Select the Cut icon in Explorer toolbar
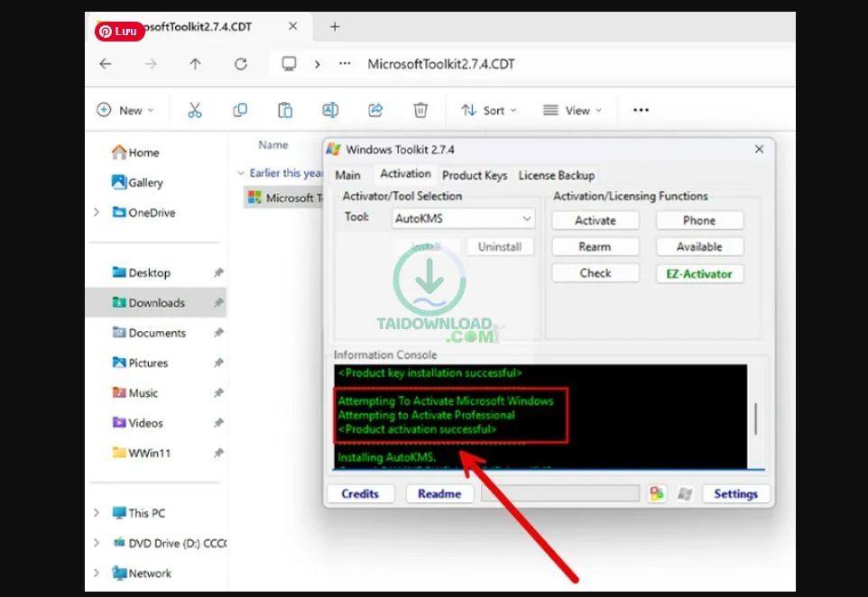This screenshot has height=597, width=868. (x=194, y=109)
